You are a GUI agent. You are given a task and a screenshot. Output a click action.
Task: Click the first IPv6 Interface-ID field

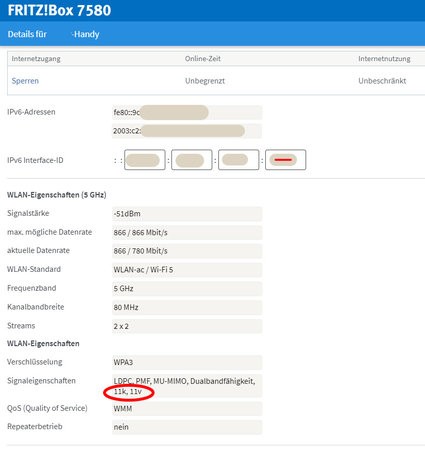(x=145, y=160)
